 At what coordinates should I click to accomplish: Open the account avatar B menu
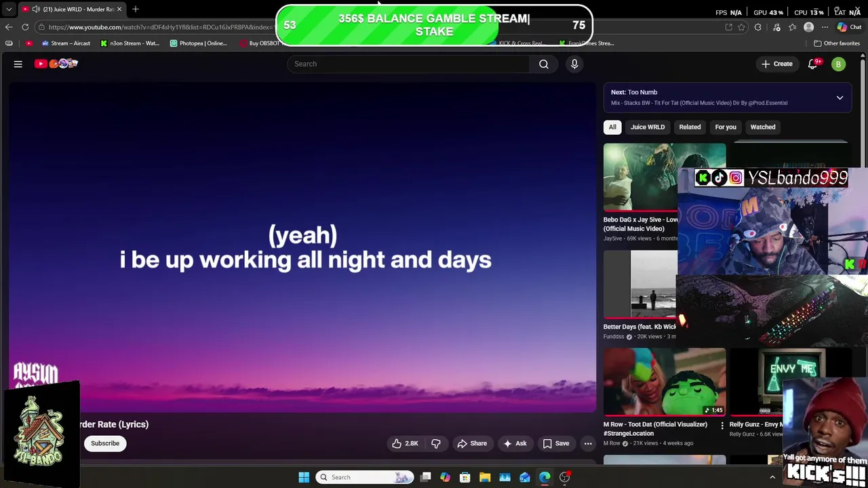tap(838, 64)
